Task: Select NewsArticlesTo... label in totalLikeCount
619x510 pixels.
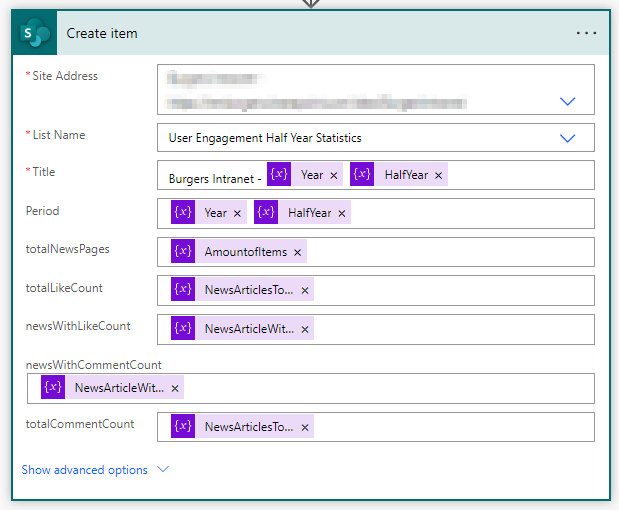Action: [x=249, y=290]
